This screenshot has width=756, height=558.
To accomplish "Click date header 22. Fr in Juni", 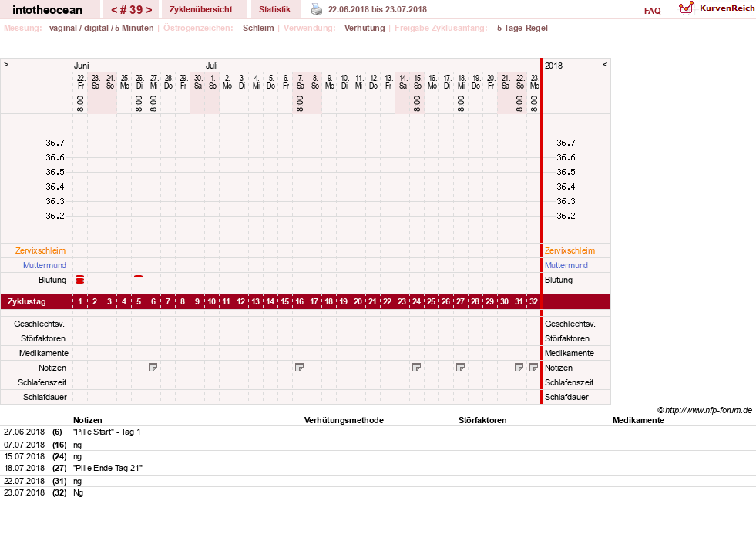I will tap(81, 82).
